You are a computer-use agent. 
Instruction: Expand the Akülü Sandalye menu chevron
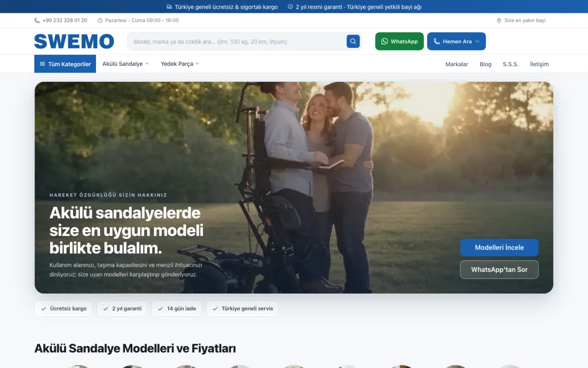tap(147, 64)
